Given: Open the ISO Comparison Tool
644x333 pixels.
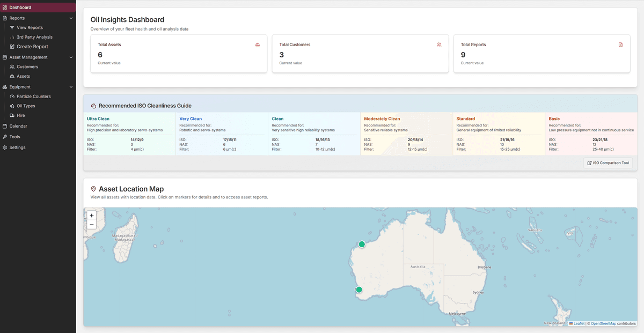Looking at the screenshot, I should pyautogui.click(x=608, y=162).
